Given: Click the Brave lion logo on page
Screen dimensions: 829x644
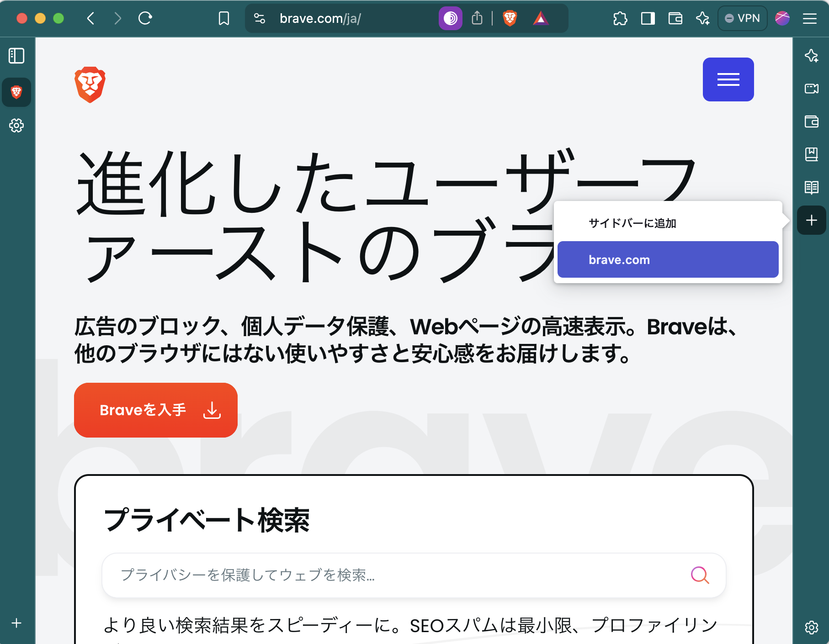Looking at the screenshot, I should [90, 85].
